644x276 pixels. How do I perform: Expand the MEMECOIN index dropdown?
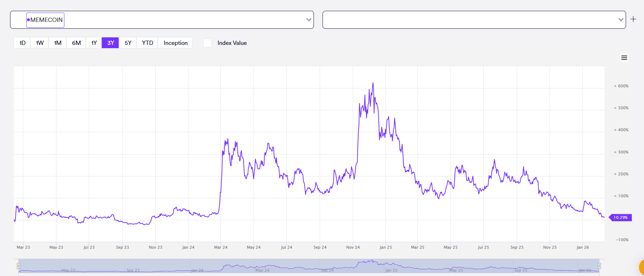click(x=309, y=20)
